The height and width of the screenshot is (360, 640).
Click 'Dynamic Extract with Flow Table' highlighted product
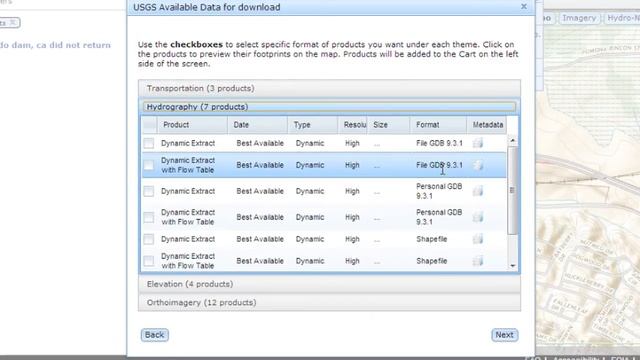tap(188, 165)
